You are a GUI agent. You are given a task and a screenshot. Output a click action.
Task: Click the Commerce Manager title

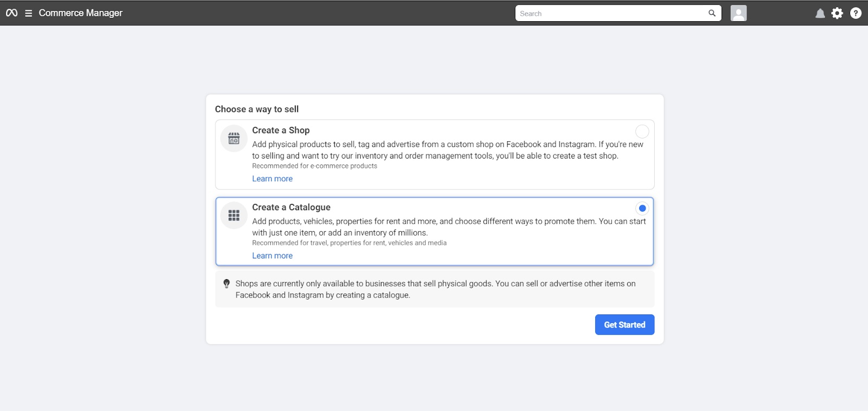(80, 13)
